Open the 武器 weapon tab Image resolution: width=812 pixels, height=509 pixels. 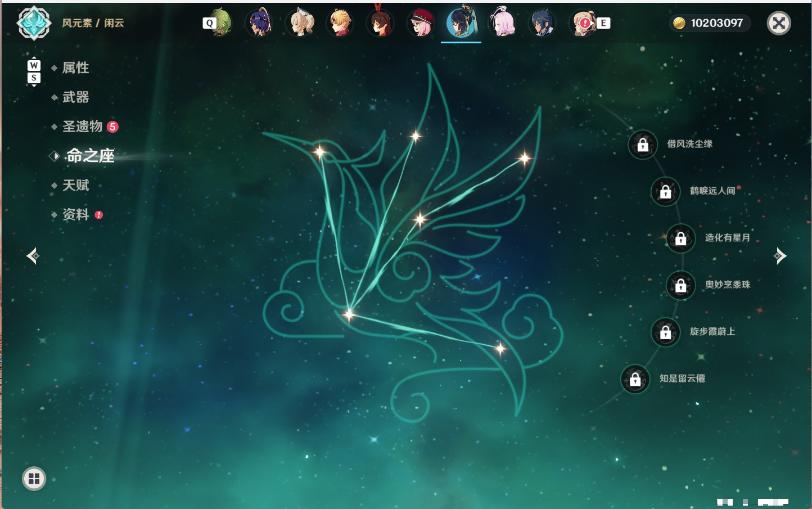pyautogui.click(x=75, y=97)
